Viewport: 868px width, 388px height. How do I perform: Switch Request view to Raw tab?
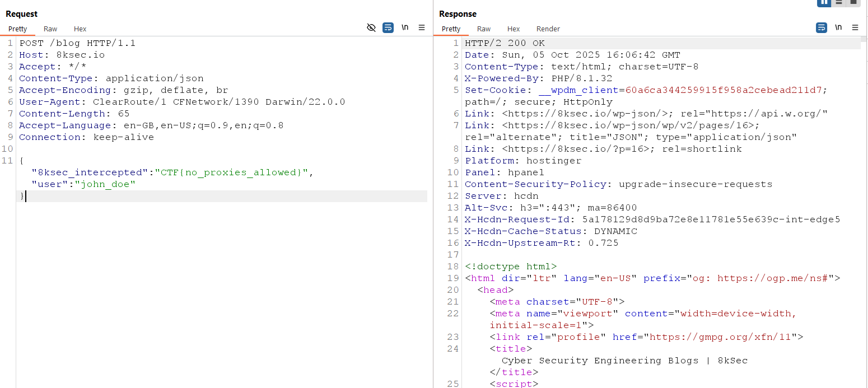click(x=50, y=29)
